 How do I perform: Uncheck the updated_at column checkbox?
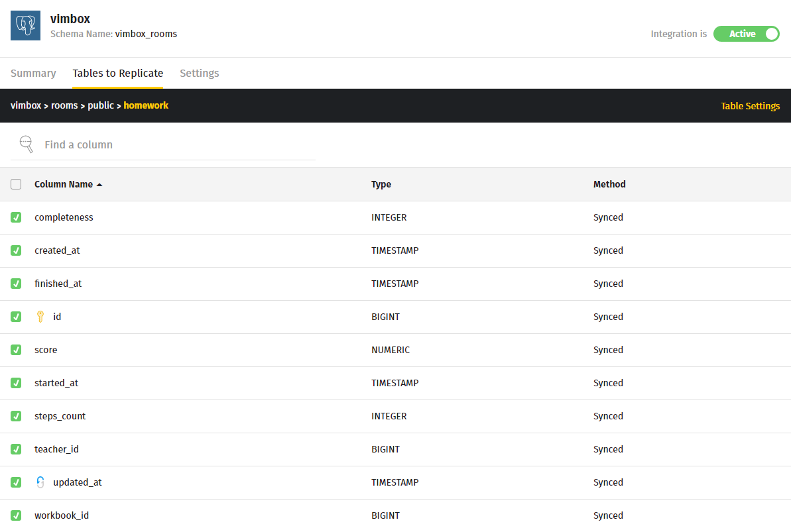click(x=16, y=482)
